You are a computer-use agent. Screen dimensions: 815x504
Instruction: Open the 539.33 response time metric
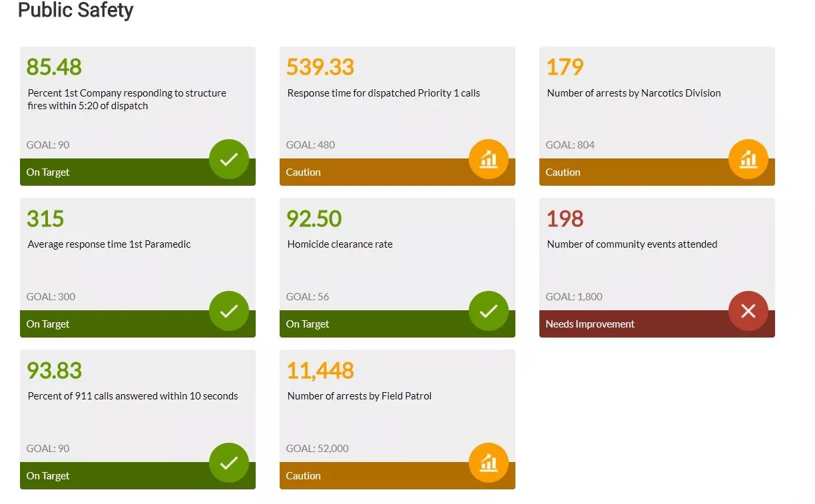coord(320,67)
